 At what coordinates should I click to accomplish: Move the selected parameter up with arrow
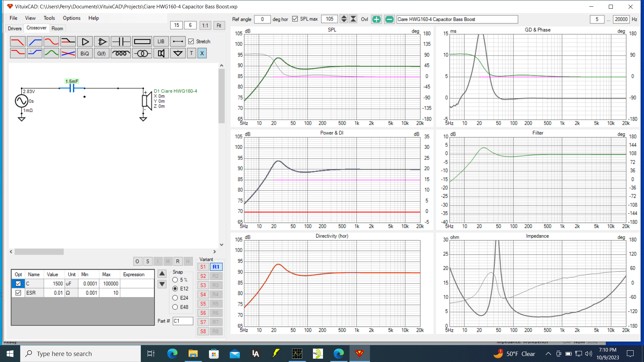click(x=162, y=274)
